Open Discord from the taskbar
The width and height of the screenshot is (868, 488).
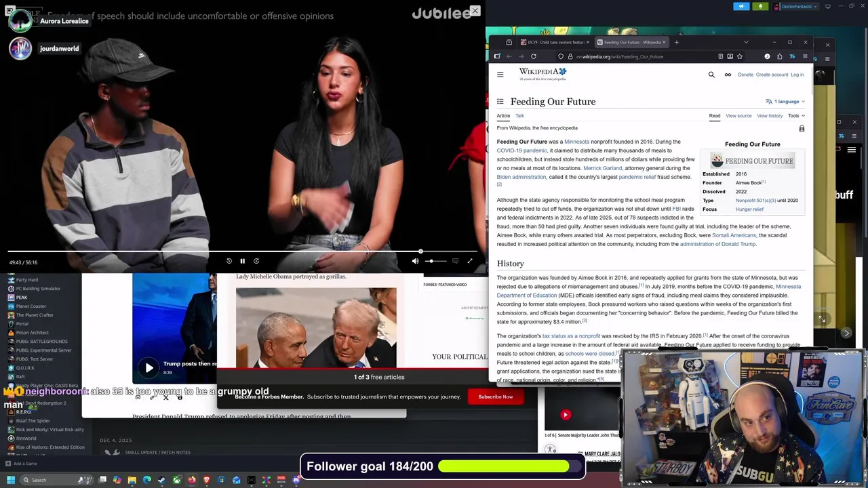coord(296,480)
